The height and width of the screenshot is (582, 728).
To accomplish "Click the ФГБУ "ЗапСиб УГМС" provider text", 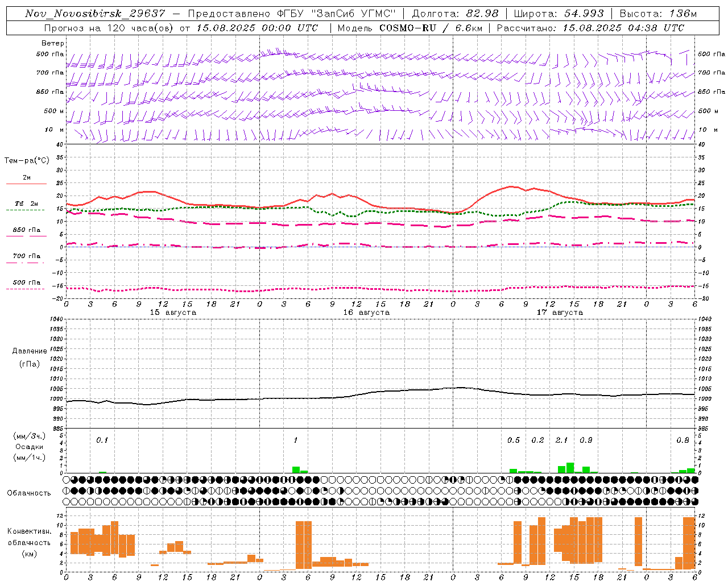I will click(x=336, y=14).
